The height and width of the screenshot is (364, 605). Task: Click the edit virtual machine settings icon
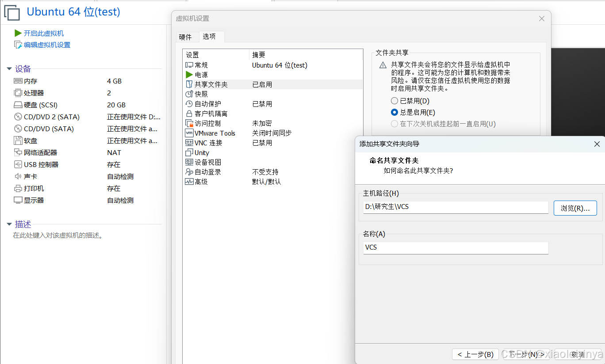click(x=18, y=45)
